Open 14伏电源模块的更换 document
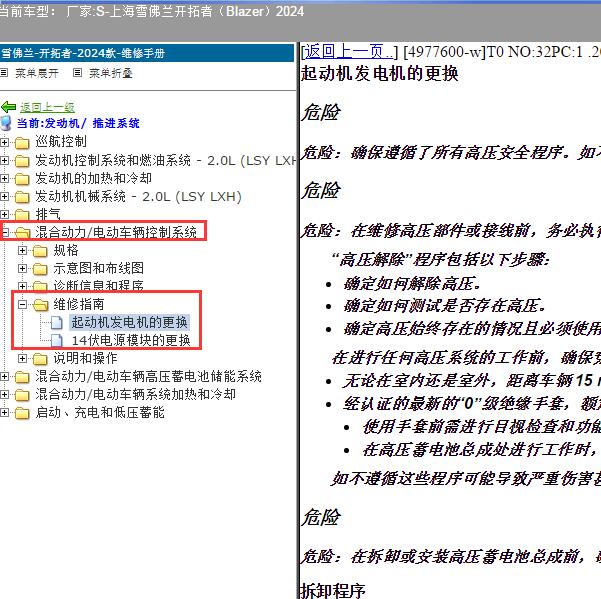601x599 pixels. coord(131,340)
